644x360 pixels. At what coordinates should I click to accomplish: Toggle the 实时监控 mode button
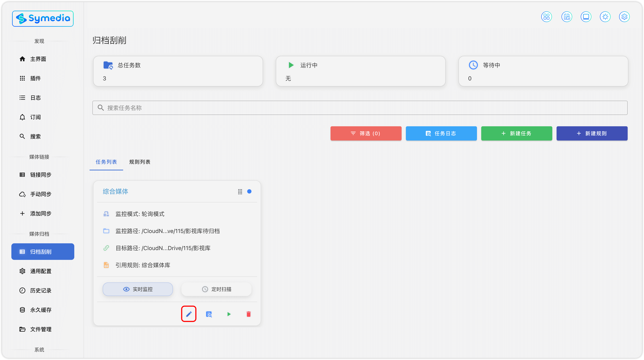pyautogui.click(x=138, y=289)
